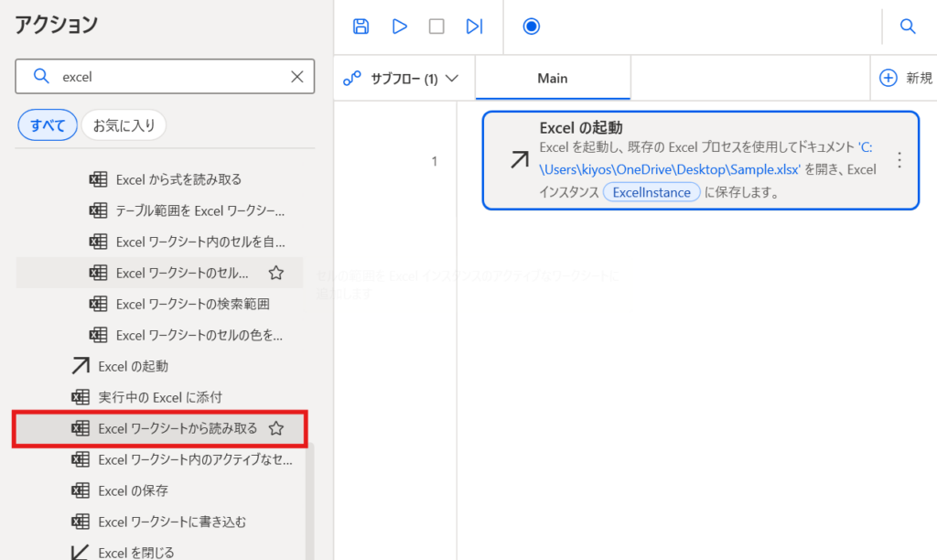Click the アクション panel heading
937x560 pixels.
pyautogui.click(x=56, y=25)
